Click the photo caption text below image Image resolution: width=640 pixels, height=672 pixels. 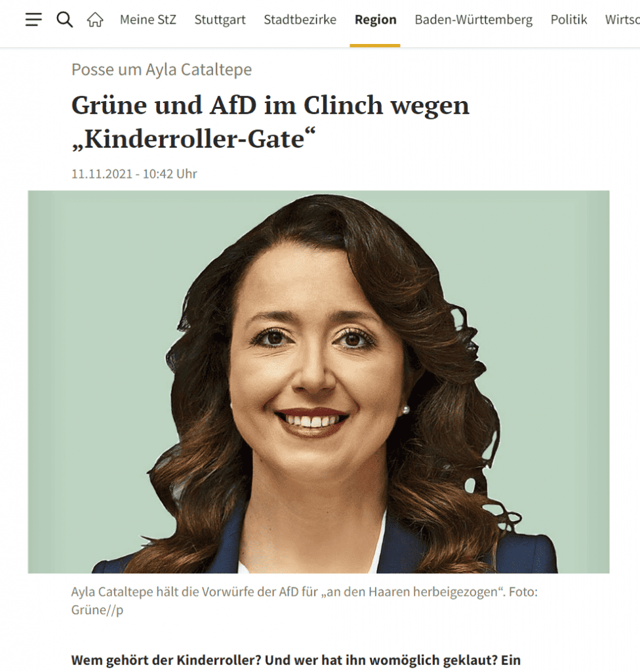pos(304,600)
